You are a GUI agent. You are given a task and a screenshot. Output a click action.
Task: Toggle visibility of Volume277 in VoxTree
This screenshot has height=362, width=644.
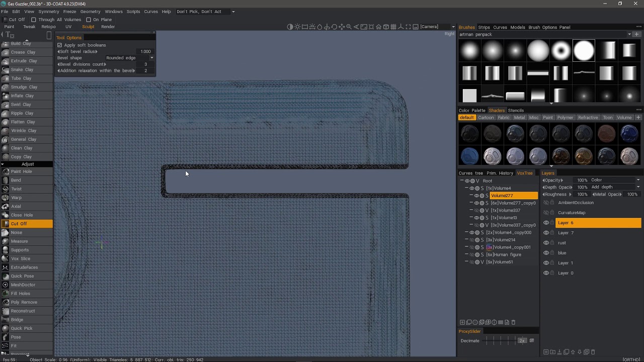(x=476, y=196)
